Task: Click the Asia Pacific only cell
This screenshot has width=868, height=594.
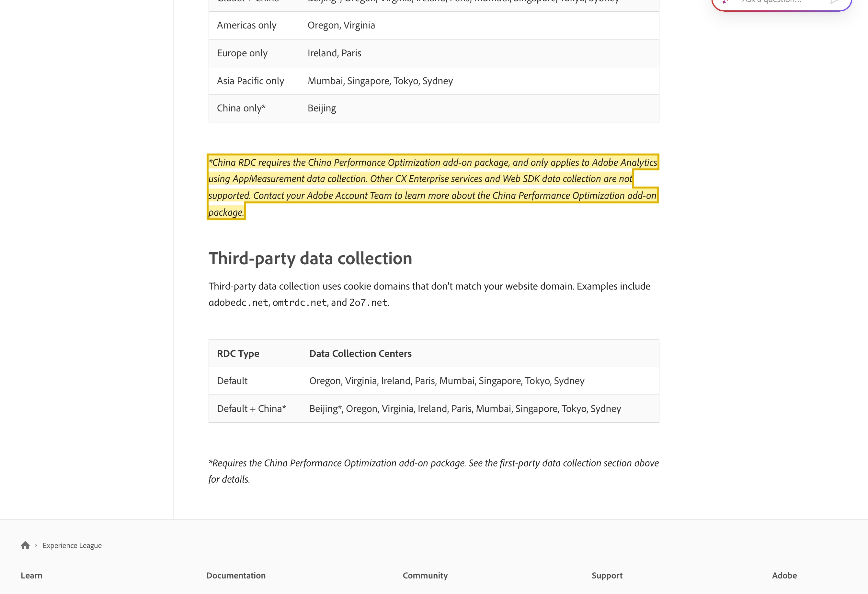Action: [254, 81]
